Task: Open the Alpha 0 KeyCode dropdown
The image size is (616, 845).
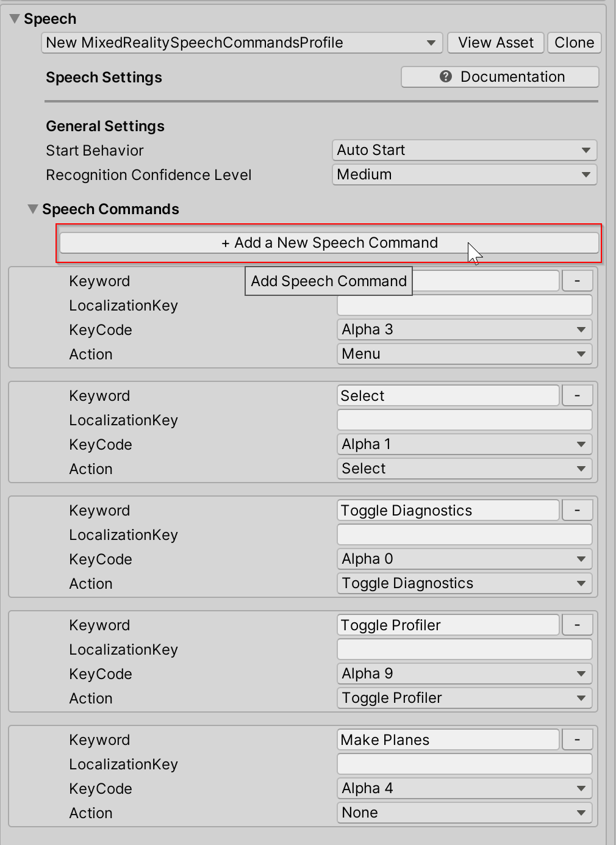Action: point(465,559)
